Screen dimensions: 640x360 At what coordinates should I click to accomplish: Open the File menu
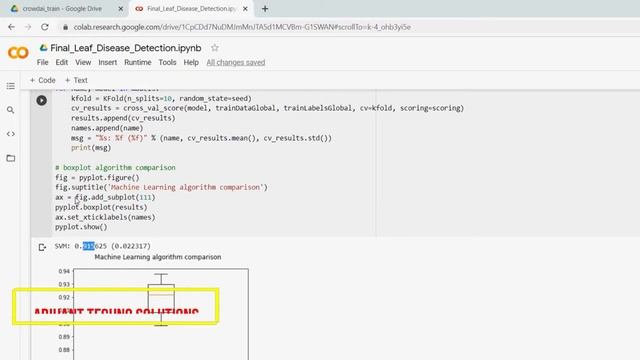coord(42,62)
